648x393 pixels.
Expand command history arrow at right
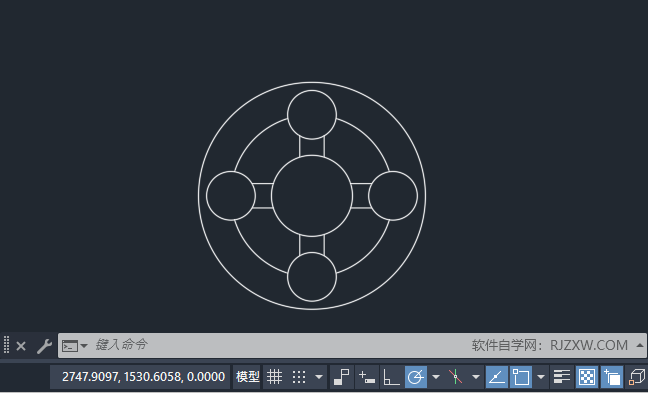[640, 345]
